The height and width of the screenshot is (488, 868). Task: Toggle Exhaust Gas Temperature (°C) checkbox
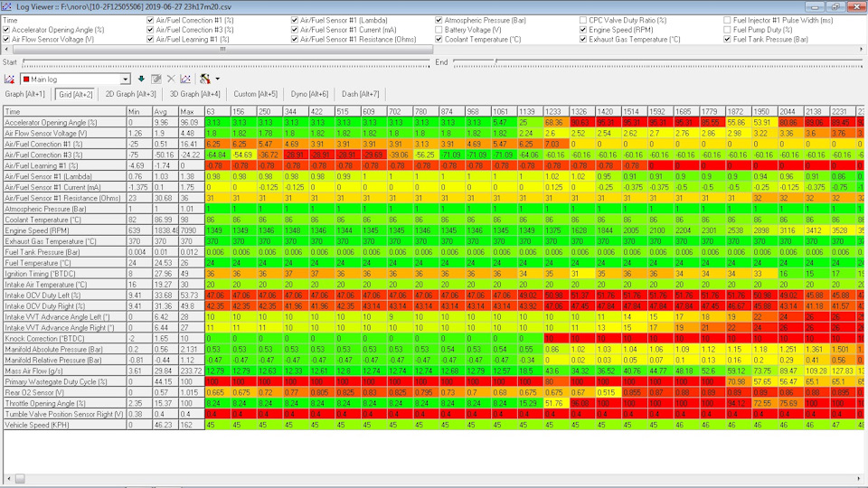tap(583, 39)
